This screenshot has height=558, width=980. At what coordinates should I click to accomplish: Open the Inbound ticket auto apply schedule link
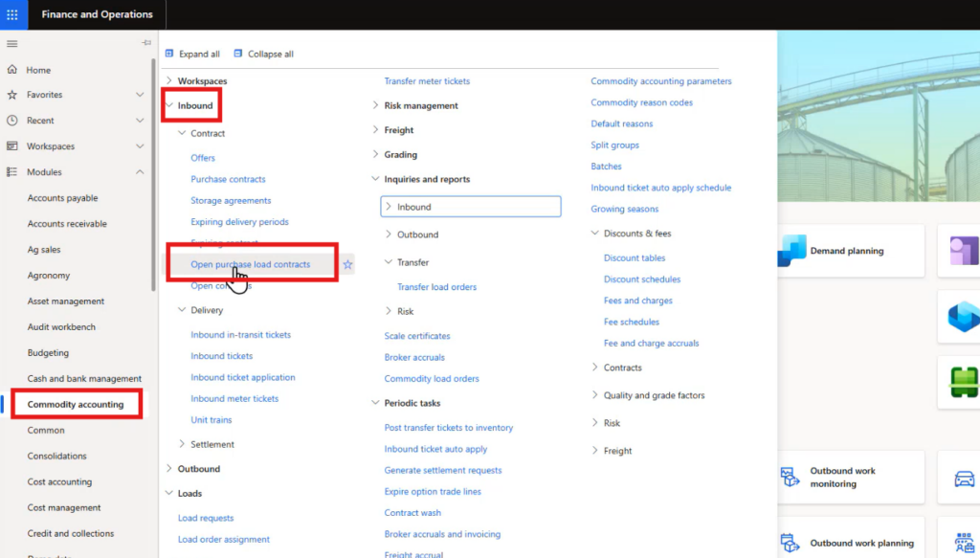(x=660, y=189)
